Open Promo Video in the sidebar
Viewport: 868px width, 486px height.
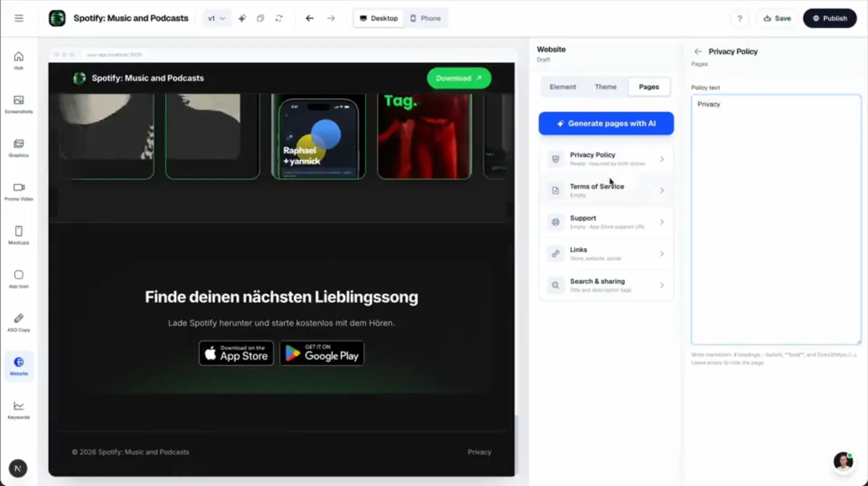point(19,192)
